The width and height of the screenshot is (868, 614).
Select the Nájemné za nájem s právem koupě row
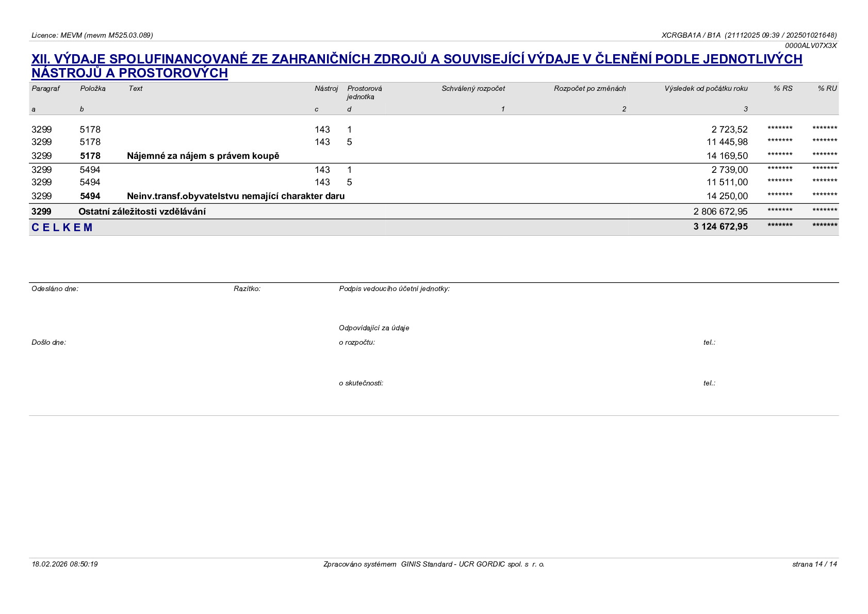(434, 156)
